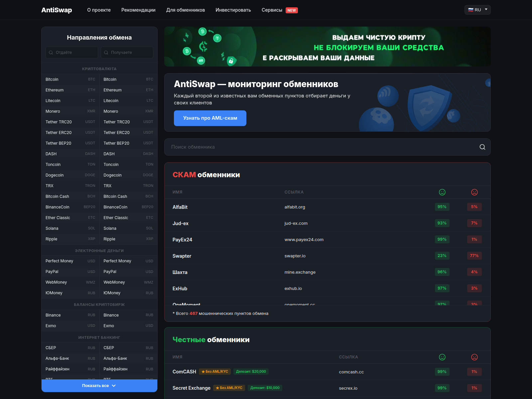Viewport: 532px width, 399px height.
Task: Select Monero XMR in the give column
Action: pos(70,111)
